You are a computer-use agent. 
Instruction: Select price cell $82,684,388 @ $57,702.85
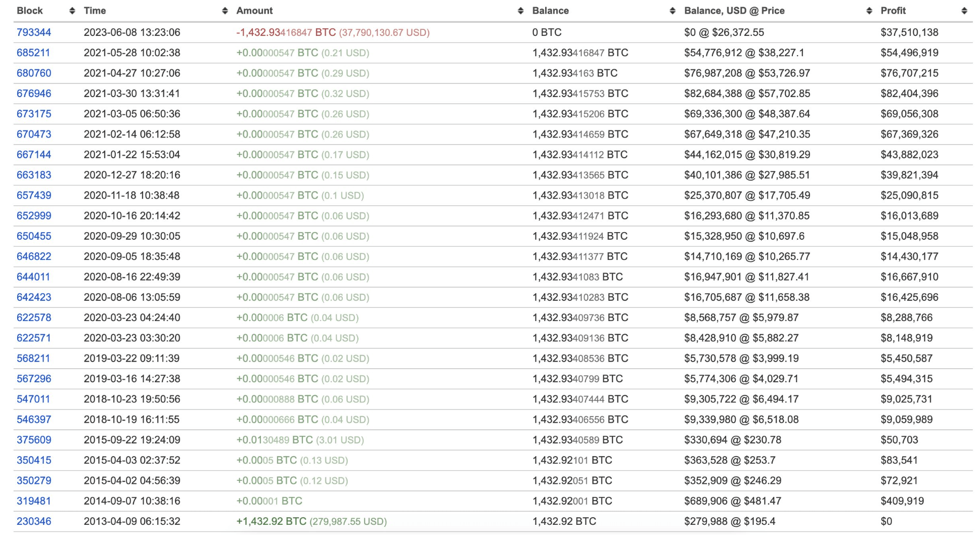tap(747, 94)
